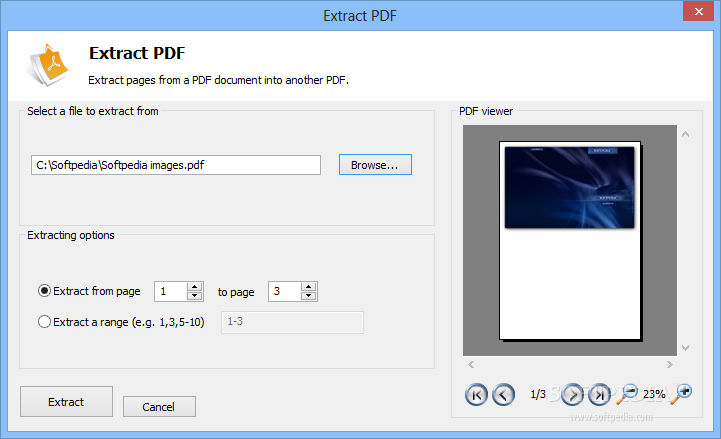Decrease the 'from page' spinner value
Image resolution: width=721 pixels, height=439 pixels.
tap(195, 296)
